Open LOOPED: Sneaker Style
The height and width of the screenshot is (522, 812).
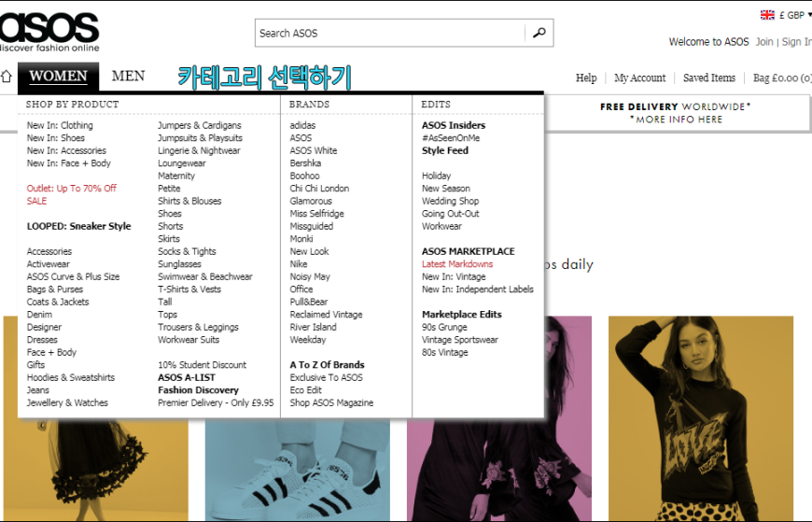pos(78,226)
